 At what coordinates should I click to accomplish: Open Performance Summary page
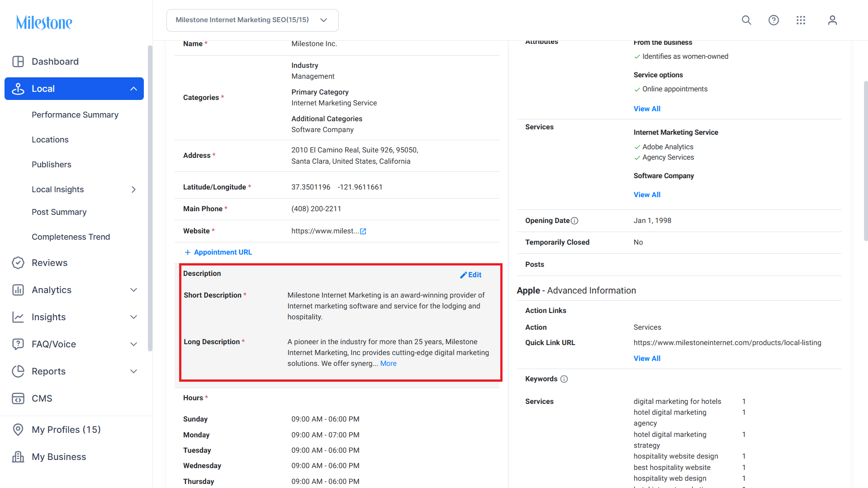75,115
